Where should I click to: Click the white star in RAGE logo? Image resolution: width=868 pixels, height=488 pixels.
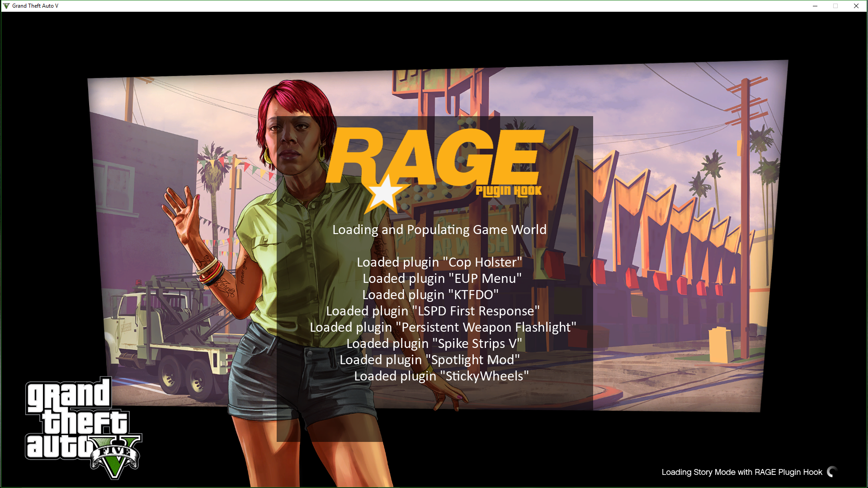pyautogui.click(x=384, y=193)
